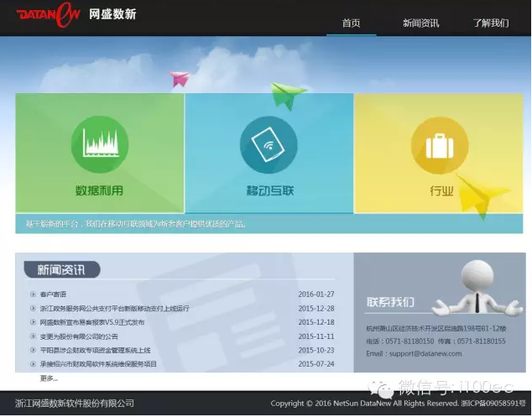Click bullet icon beside 变更为股份有限公司的公告
Image resolution: width=532 pixels, height=417 pixels.
[33, 336]
